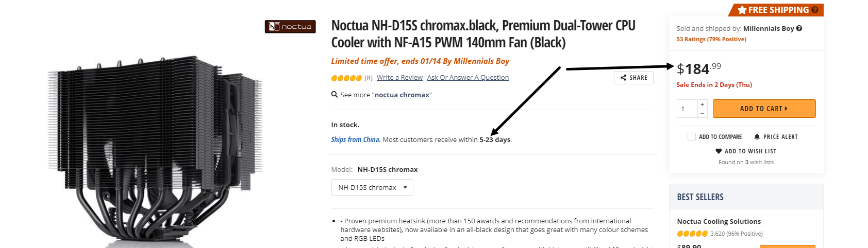Click Ask Or Answer A Question link
868x248 pixels.
[x=468, y=78]
